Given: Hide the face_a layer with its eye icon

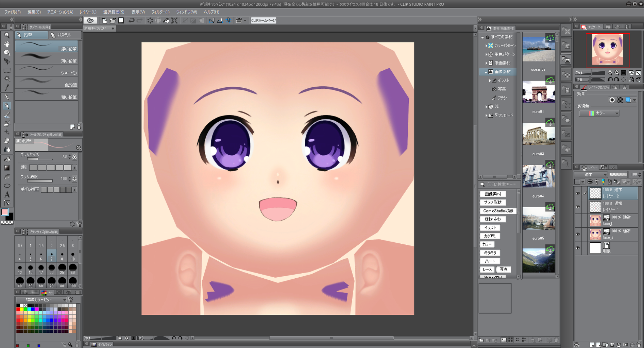Looking at the screenshot, I should (x=578, y=234).
